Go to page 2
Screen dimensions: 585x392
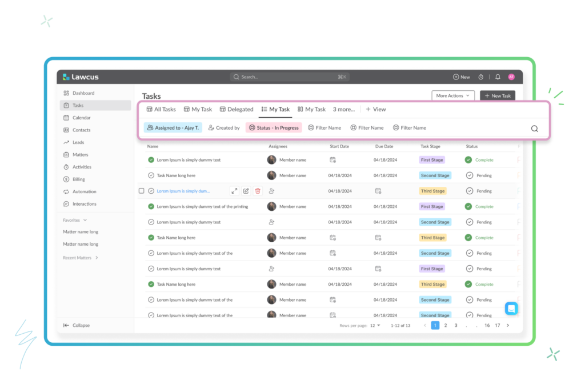point(446,326)
